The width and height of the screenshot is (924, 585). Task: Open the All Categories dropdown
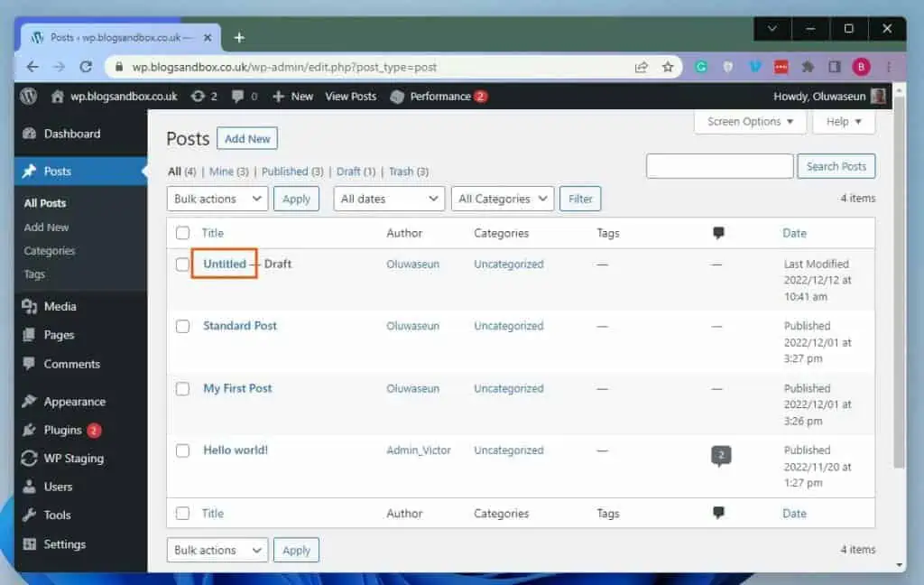click(x=503, y=199)
